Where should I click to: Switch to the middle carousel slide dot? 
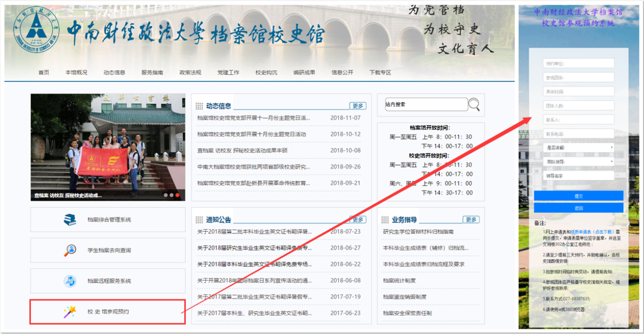click(x=172, y=195)
